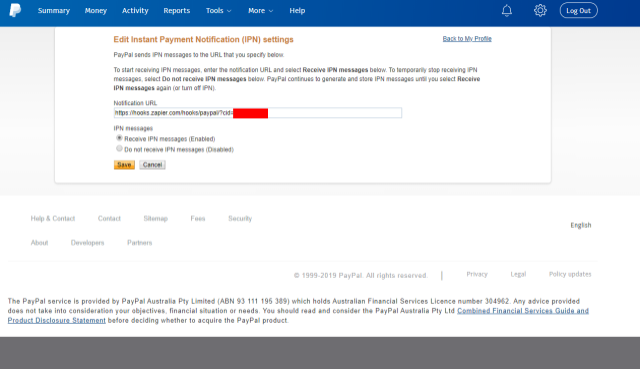Select Receive IPN messages (Enabled)

coord(119,138)
